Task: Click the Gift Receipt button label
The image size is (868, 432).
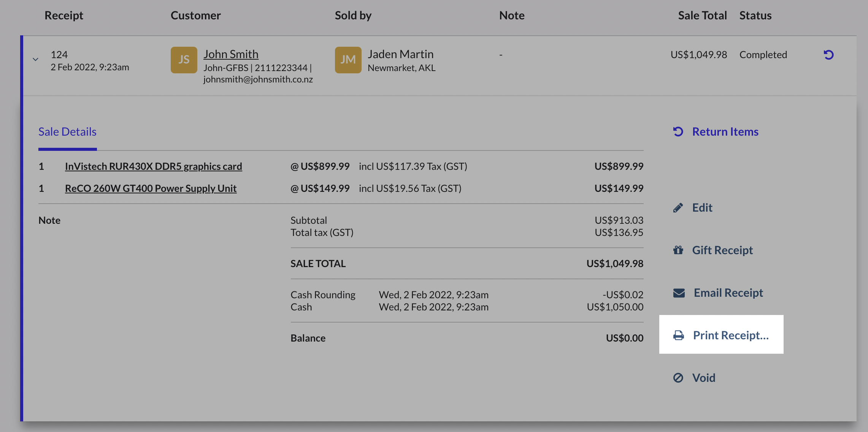Action: 722,250
